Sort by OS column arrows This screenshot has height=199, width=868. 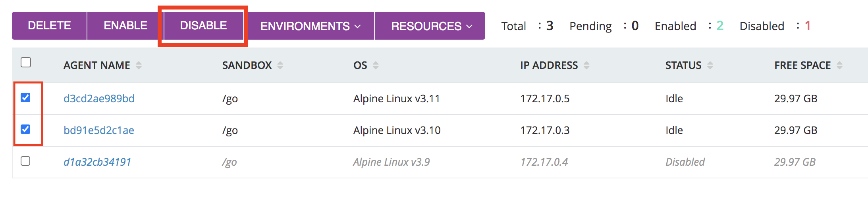(x=376, y=65)
